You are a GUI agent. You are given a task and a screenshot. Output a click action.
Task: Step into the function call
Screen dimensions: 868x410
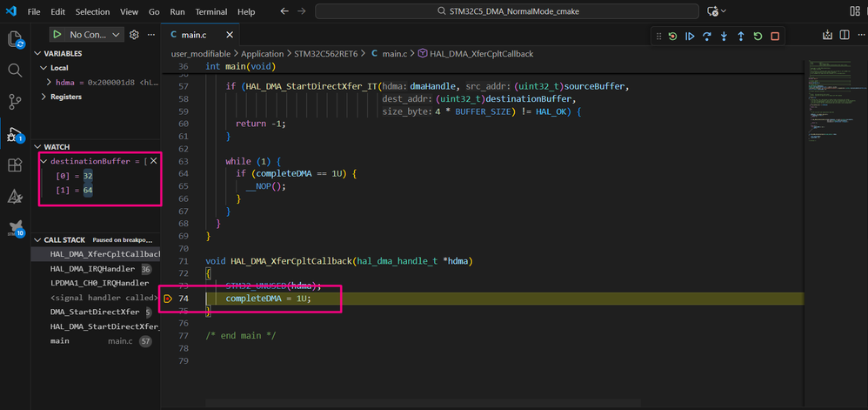[724, 36]
